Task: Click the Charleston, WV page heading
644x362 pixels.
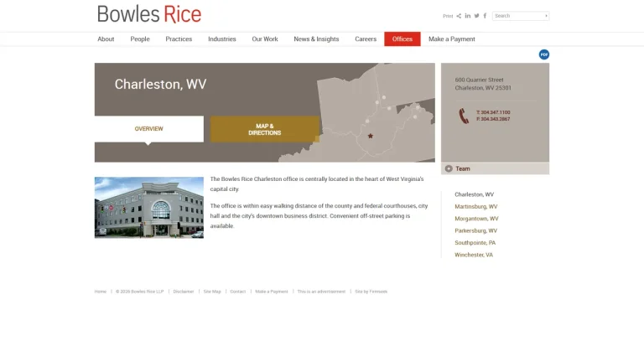Action: tap(161, 84)
